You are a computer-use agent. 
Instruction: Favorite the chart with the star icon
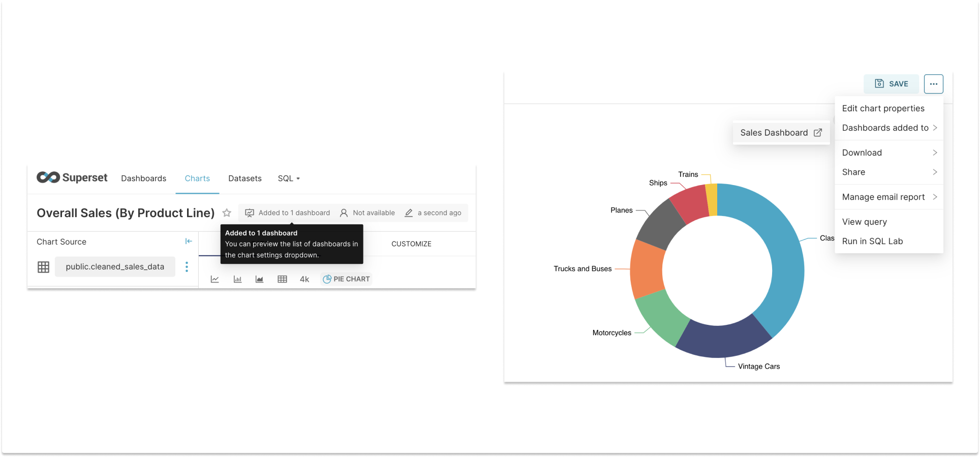click(x=227, y=213)
